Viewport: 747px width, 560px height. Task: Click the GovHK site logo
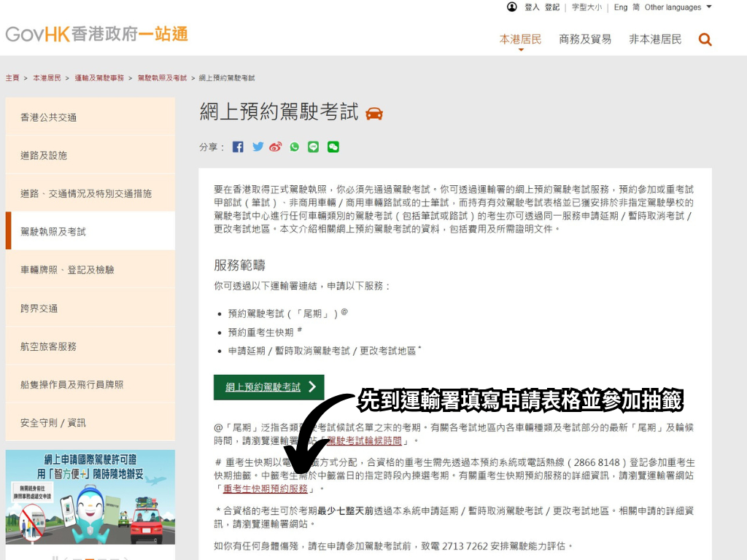tap(97, 34)
